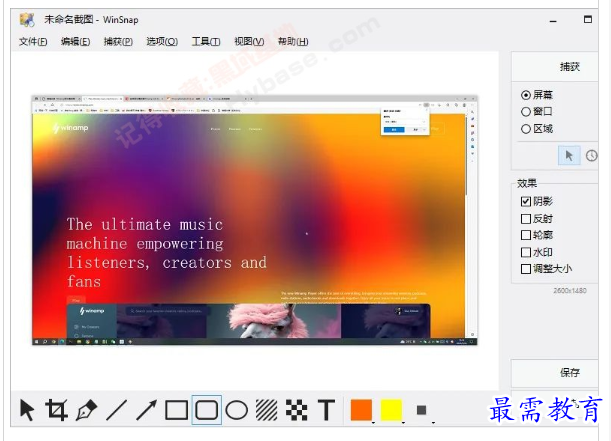
Task: Toggle the include mouse cursor button
Action: tap(569, 155)
